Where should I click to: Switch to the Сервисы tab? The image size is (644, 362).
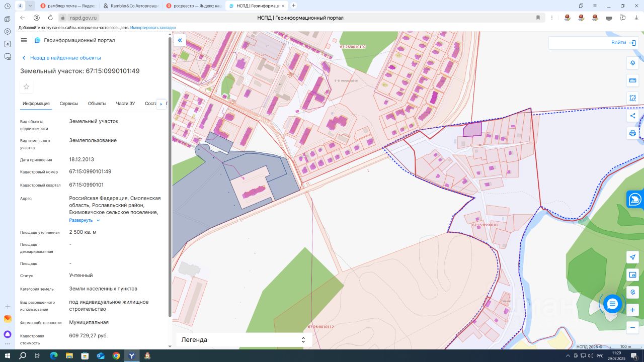click(x=69, y=104)
